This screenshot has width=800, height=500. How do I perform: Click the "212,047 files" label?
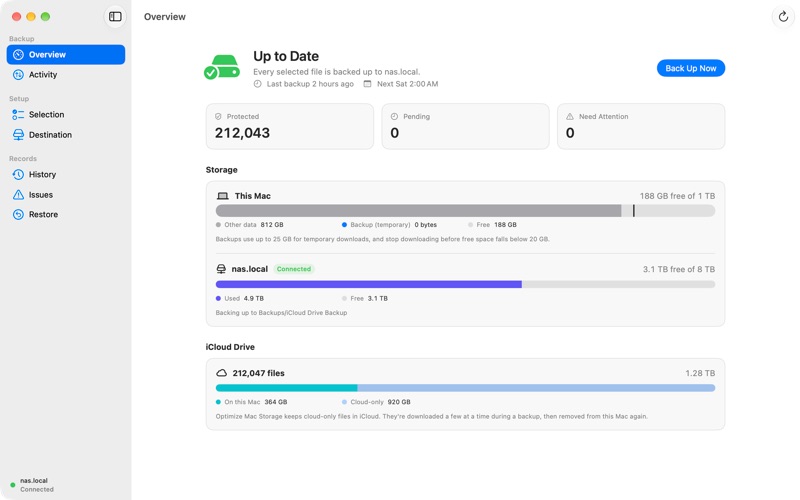tap(259, 373)
